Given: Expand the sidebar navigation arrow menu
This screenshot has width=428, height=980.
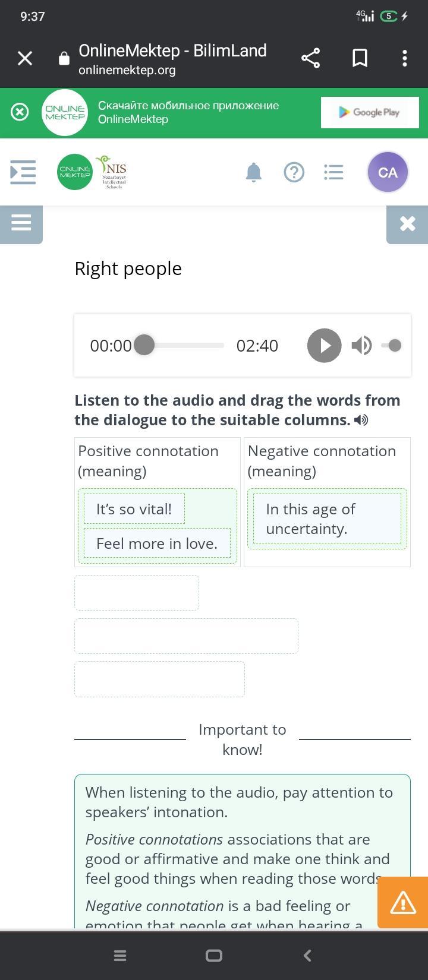Looking at the screenshot, I should coord(23,172).
